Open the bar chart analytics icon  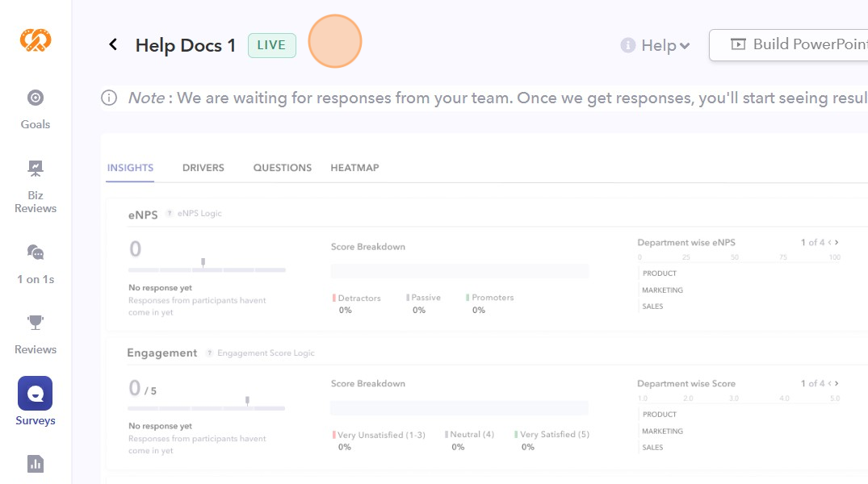36,463
